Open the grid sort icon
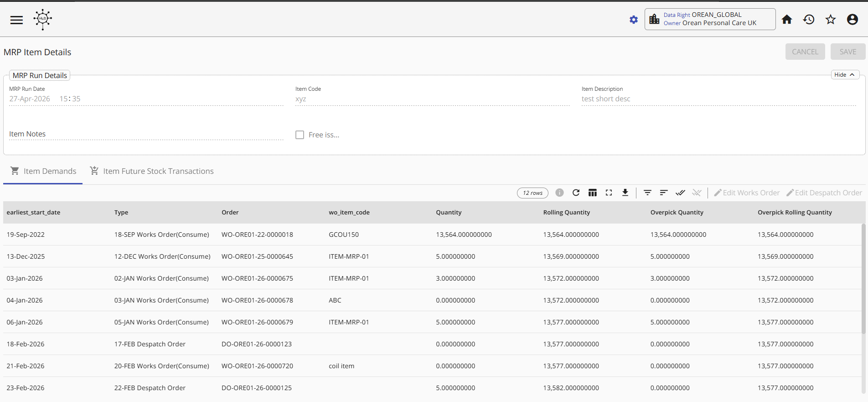This screenshot has height=402, width=868. (x=664, y=193)
